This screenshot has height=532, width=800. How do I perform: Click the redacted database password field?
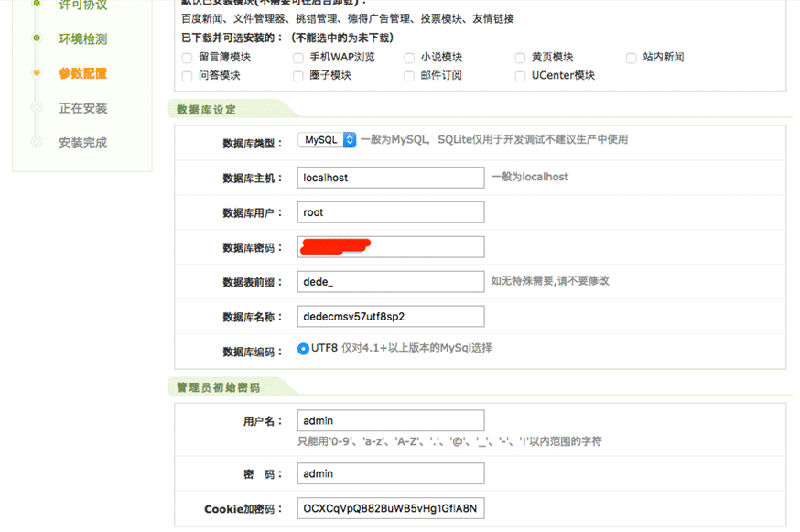click(390, 247)
